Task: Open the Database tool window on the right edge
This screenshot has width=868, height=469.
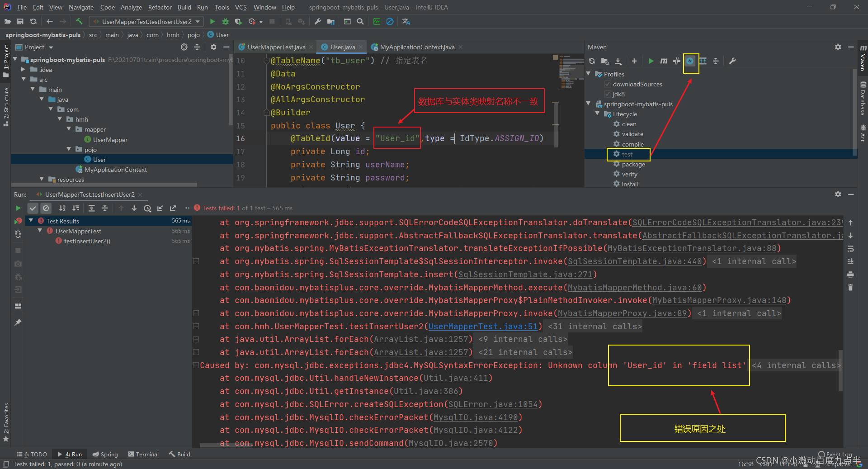Action: [x=863, y=99]
